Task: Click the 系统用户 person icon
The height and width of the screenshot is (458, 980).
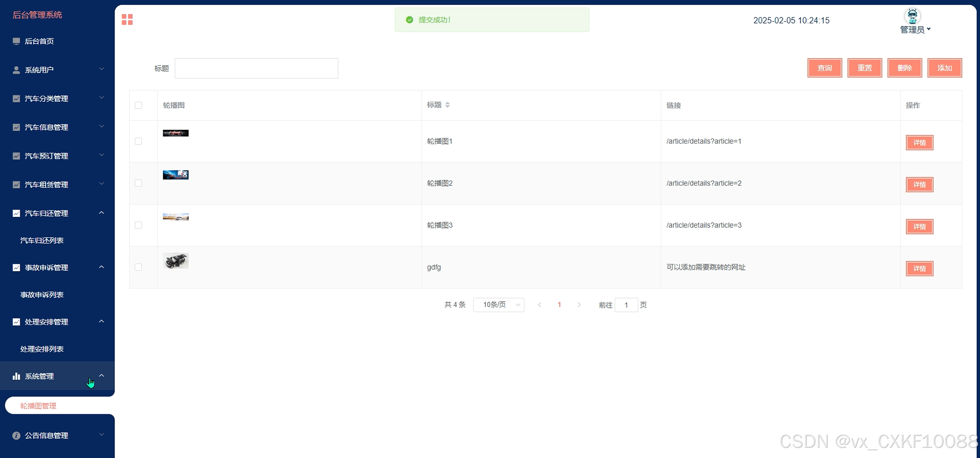Action: [x=16, y=70]
